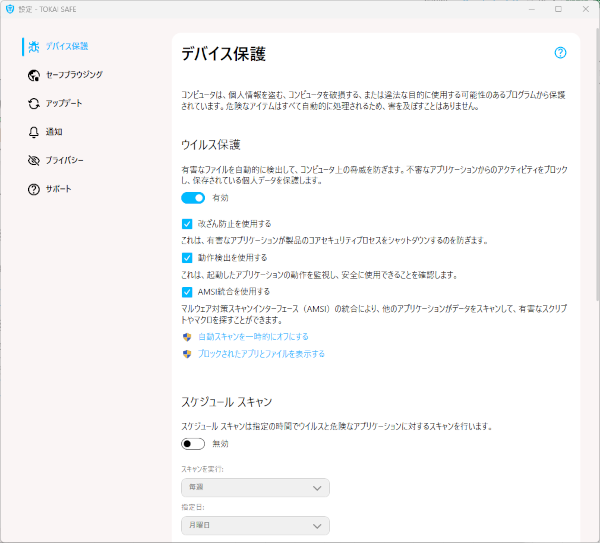The image size is (600, 543).
Task: Click 自動スキャンを一時的にオフにする link
Action: (x=253, y=337)
